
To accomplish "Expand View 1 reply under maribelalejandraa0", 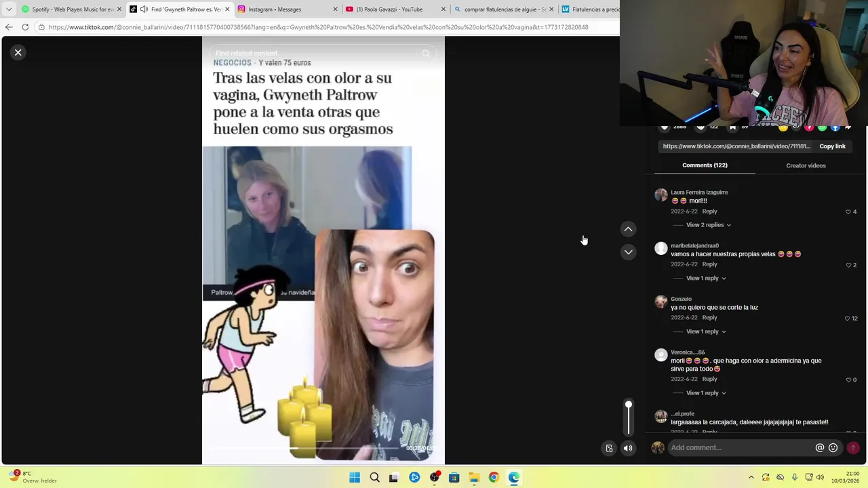I will point(706,279).
